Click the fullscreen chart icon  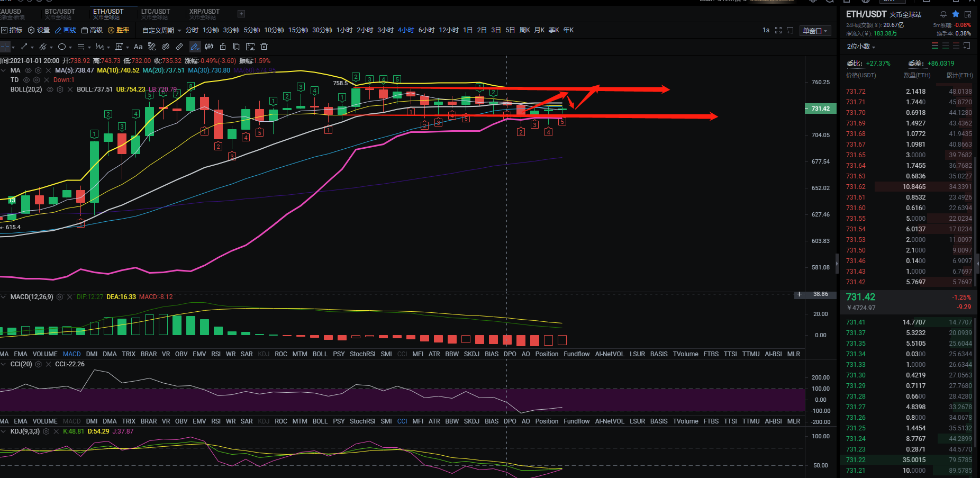click(x=778, y=30)
